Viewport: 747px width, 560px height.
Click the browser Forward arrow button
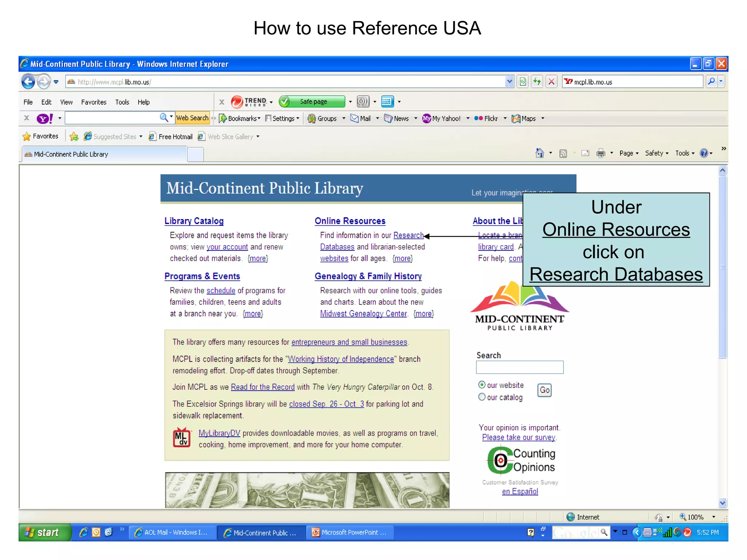44,81
